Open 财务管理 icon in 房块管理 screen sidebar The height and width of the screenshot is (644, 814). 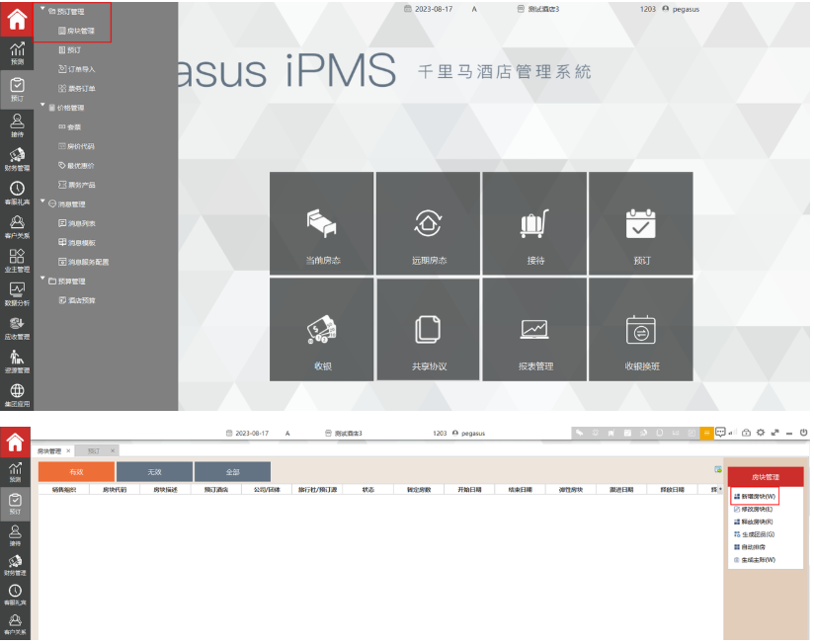click(x=15, y=565)
